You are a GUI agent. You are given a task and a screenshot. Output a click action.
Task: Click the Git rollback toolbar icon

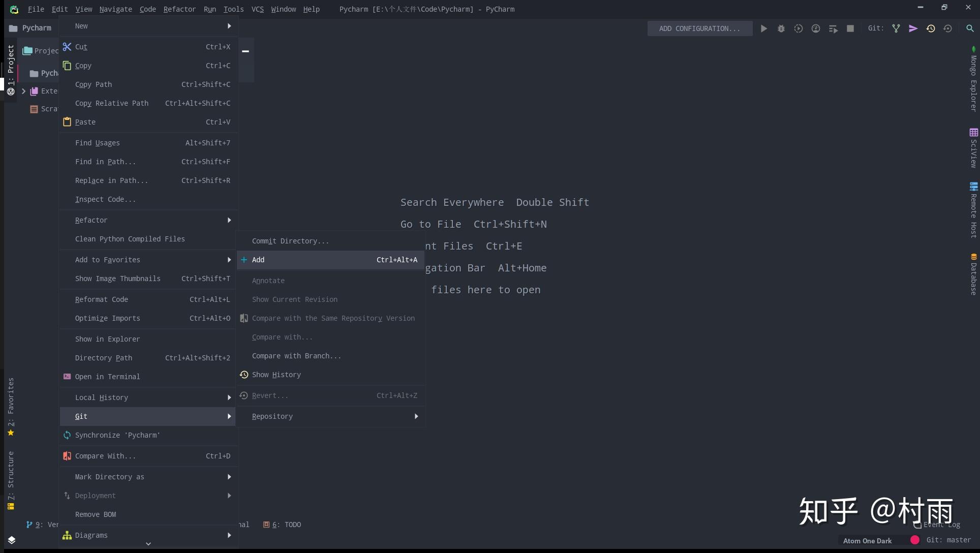948,28
